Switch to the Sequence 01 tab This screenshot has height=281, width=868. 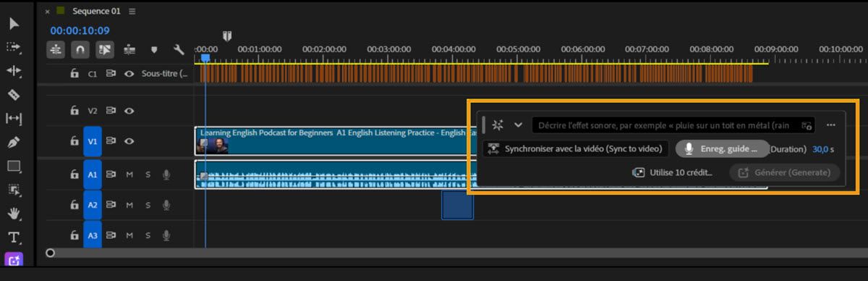97,12
